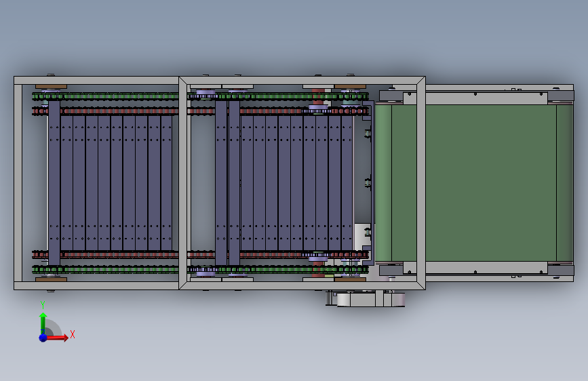Select the lower-right gray belt bearing block
This screenshot has height=381, width=588.
tap(561, 270)
